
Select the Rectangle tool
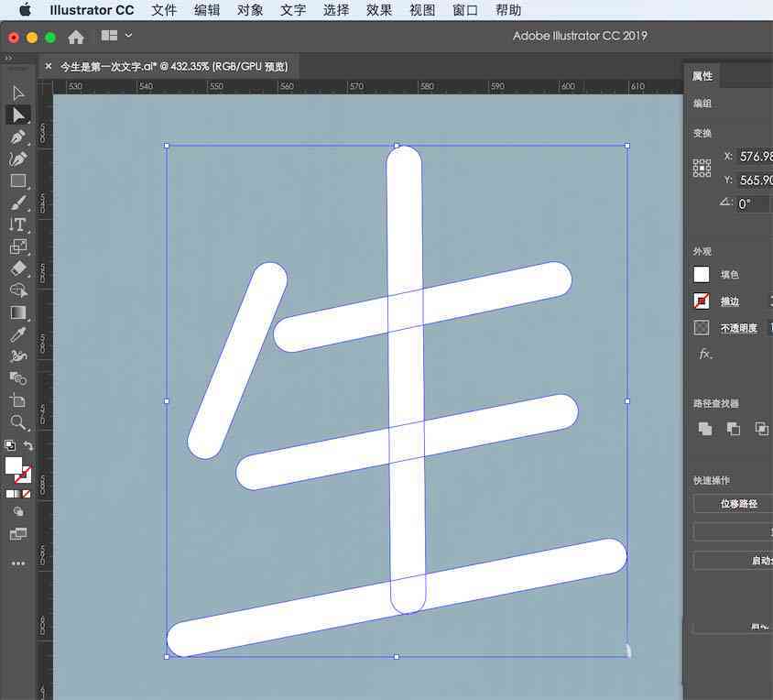pos(17,181)
